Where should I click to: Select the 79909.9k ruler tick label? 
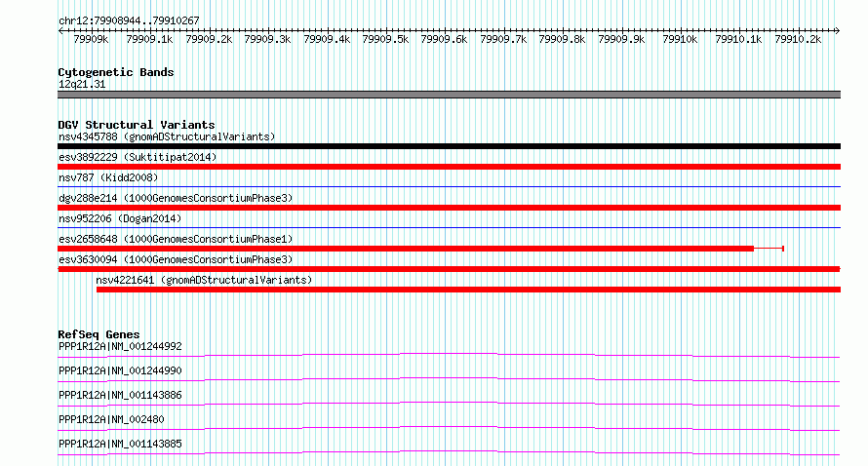tap(621, 39)
